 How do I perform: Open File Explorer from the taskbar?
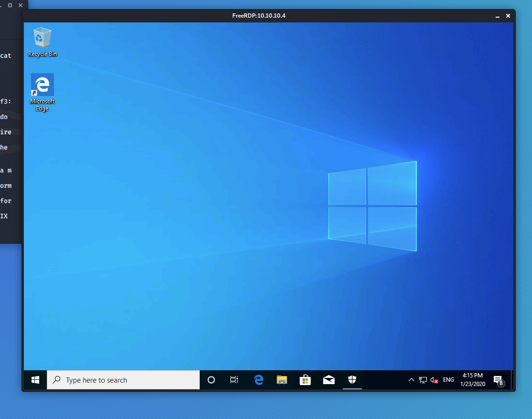[x=282, y=380]
